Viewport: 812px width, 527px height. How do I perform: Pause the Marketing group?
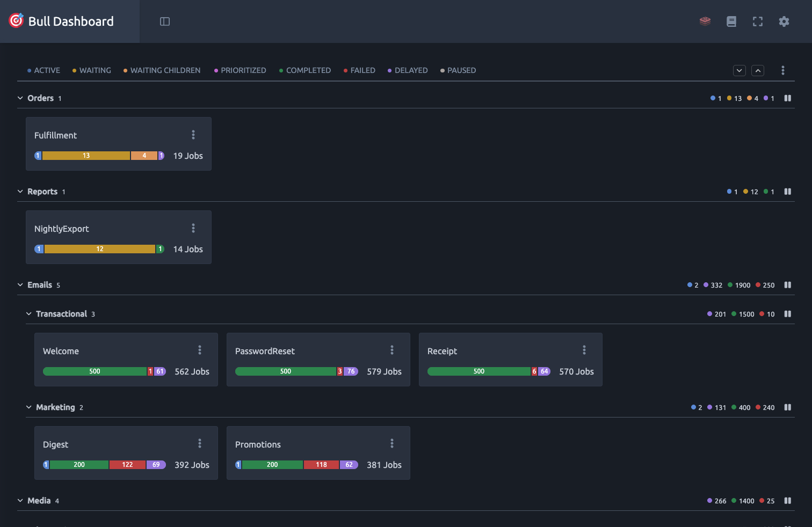tap(788, 407)
